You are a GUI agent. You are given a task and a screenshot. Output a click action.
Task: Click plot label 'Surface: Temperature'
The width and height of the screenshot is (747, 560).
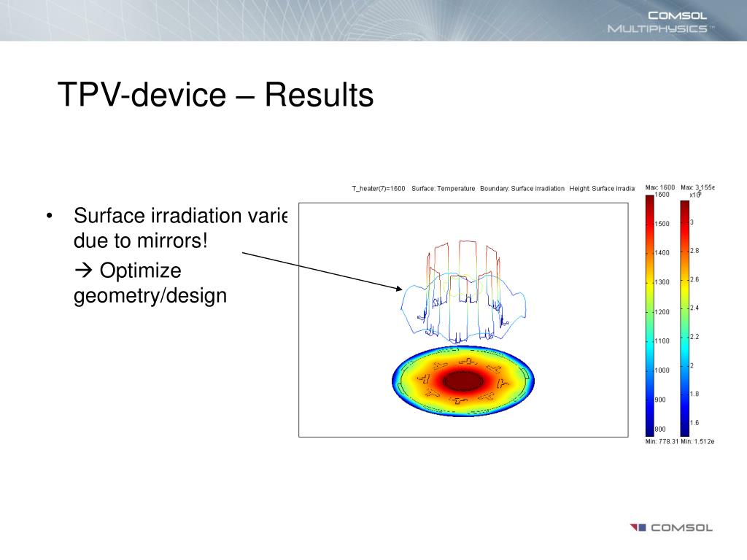click(x=443, y=189)
